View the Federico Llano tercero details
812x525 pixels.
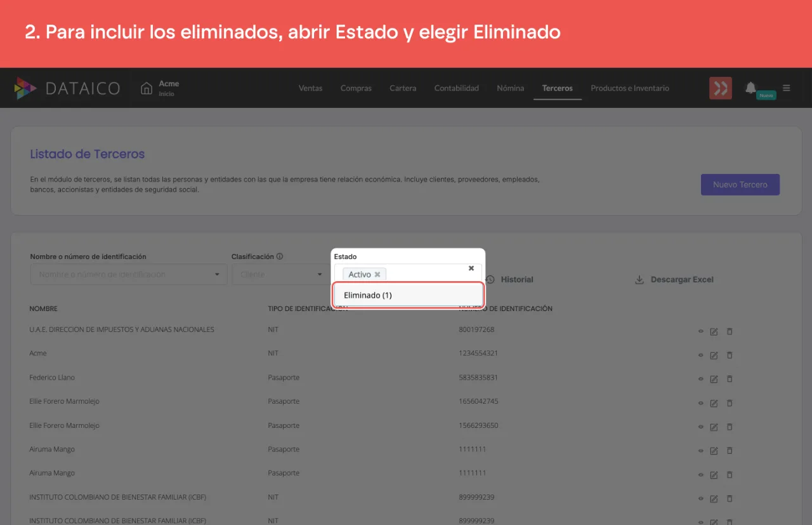click(x=701, y=379)
